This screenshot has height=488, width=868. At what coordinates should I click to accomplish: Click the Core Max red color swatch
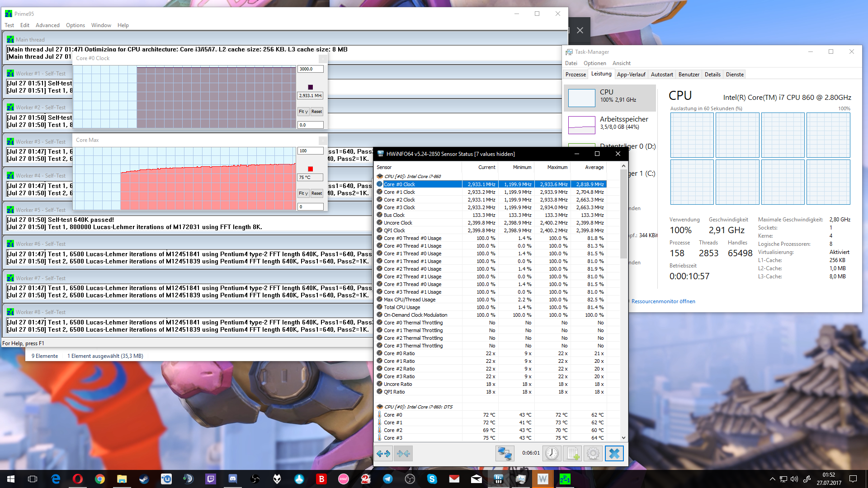(x=310, y=169)
